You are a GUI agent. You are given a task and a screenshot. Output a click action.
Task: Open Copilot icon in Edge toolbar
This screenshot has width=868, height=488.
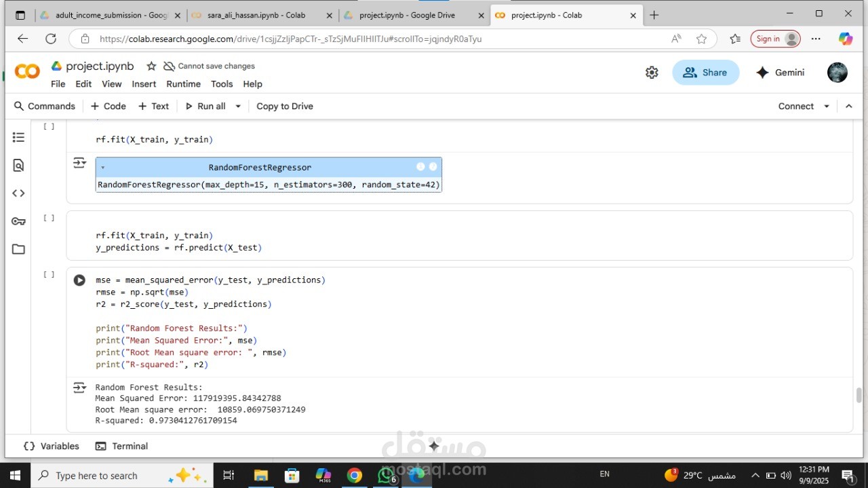(846, 39)
